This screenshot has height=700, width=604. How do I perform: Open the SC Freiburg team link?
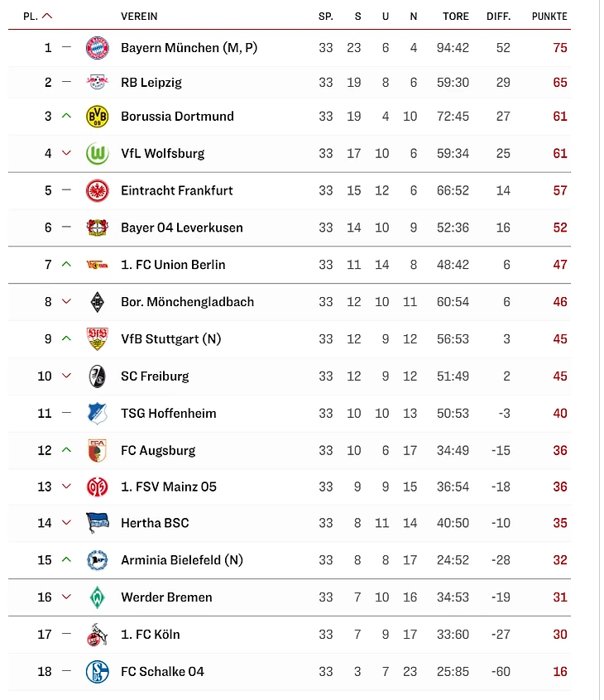[x=155, y=376]
